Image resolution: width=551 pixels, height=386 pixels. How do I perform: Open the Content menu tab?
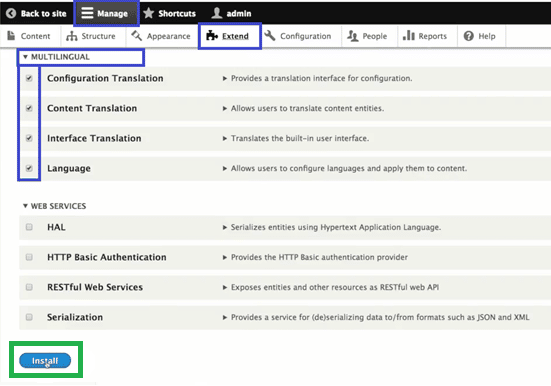tap(30, 36)
